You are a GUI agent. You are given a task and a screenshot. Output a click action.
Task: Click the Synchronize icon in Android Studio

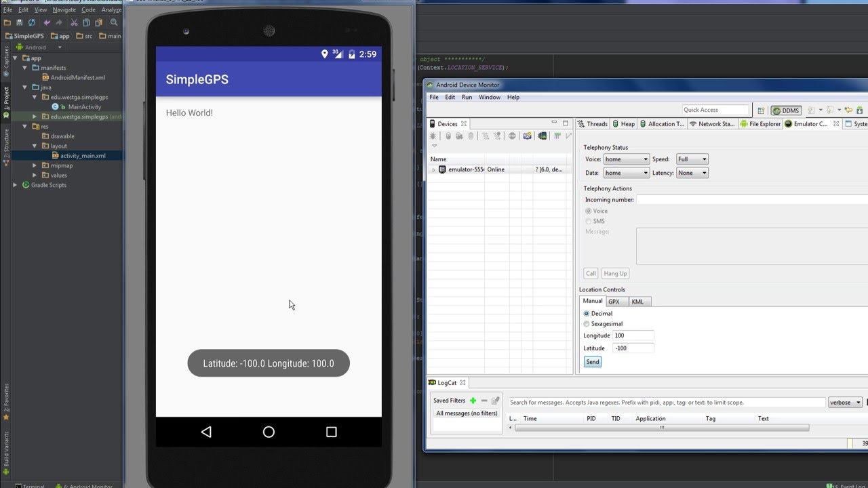pyautogui.click(x=32, y=22)
